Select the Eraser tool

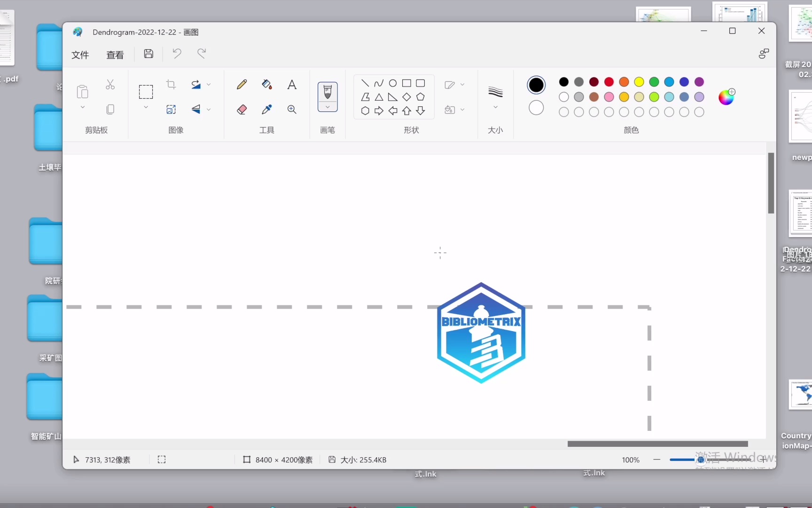click(242, 109)
